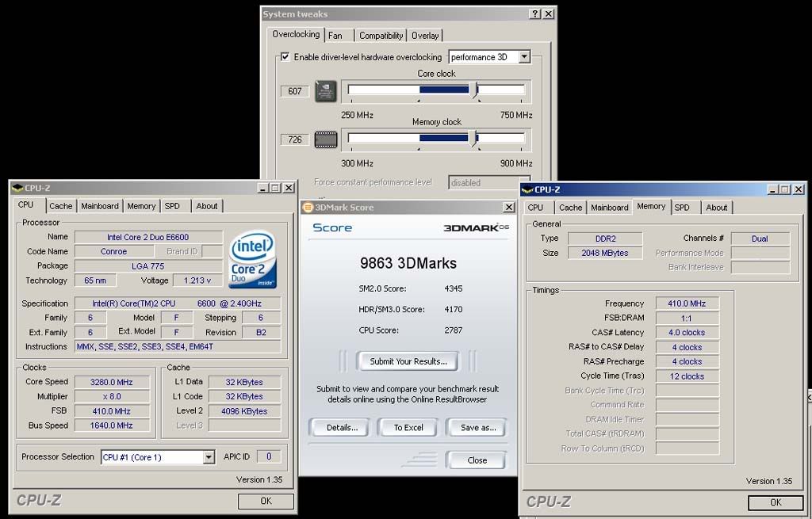This screenshot has height=519, width=812.
Task: Switch to the Overclocking tab
Action: tap(296, 35)
